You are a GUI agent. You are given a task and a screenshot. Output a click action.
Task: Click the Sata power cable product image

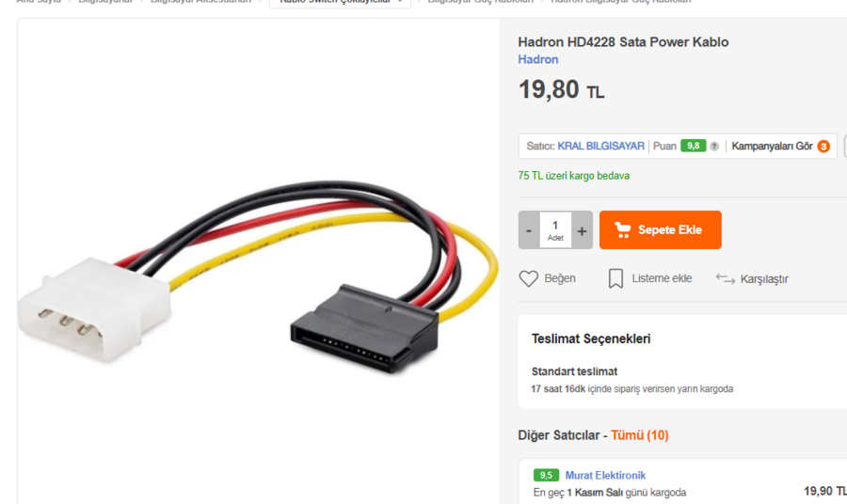pyautogui.click(x=258, y=276)
